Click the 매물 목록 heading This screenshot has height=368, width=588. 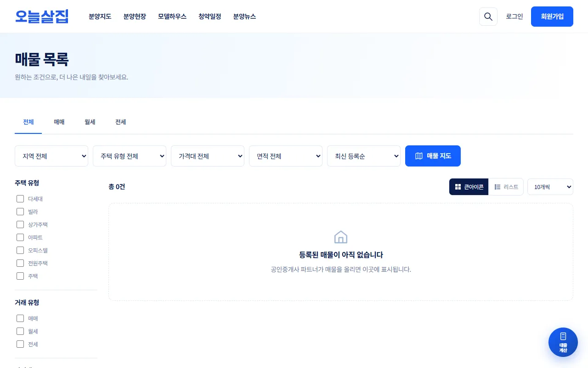pos(42,59)
